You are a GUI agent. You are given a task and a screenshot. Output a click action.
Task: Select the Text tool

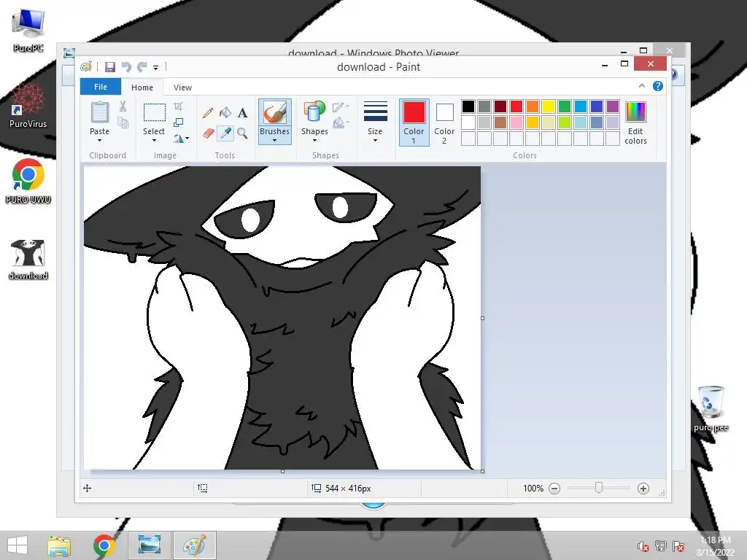tap(242, 113)
